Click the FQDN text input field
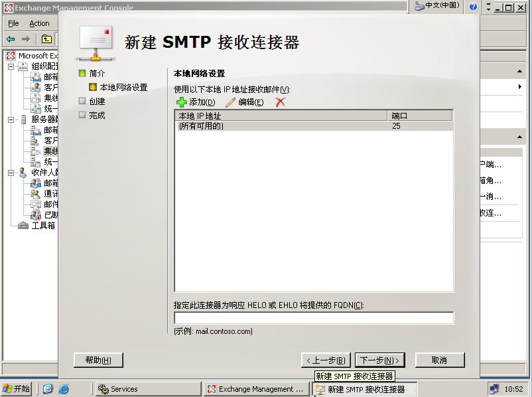532x397 pixels. pyautogui.click(x=313, y=318)
